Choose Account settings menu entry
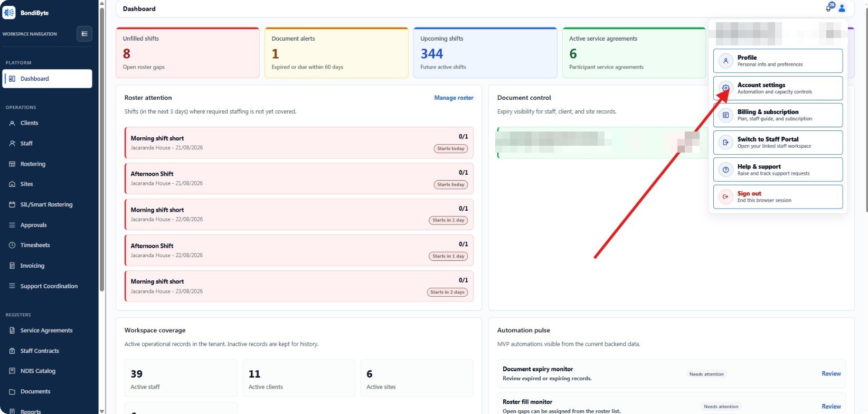 [x=778, y=88]
